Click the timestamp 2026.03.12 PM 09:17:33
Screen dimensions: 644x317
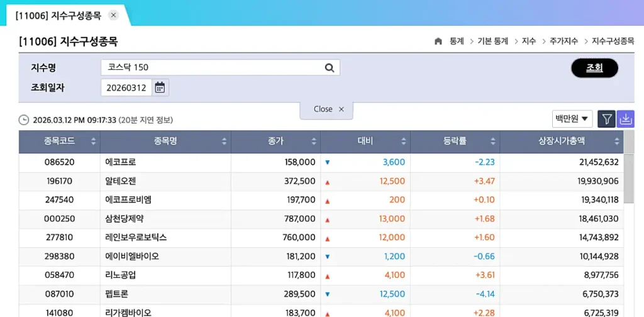[x=74, y=120]
